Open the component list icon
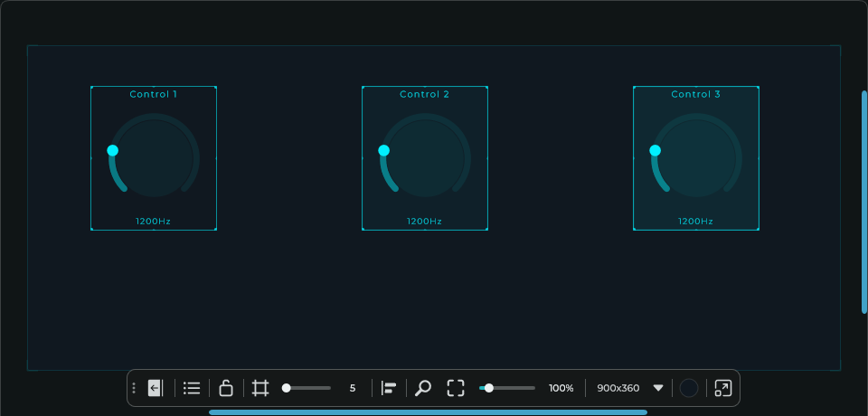868x416 pixels. coord(192,388)
